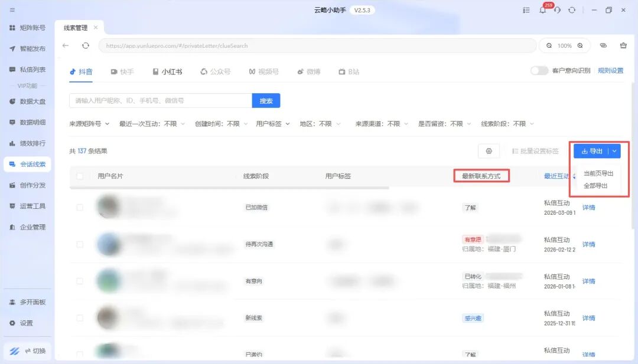This screenshot has width=638, height=364.
Task: Go back with the left arrow icon
Action: (x=66, y=45)
